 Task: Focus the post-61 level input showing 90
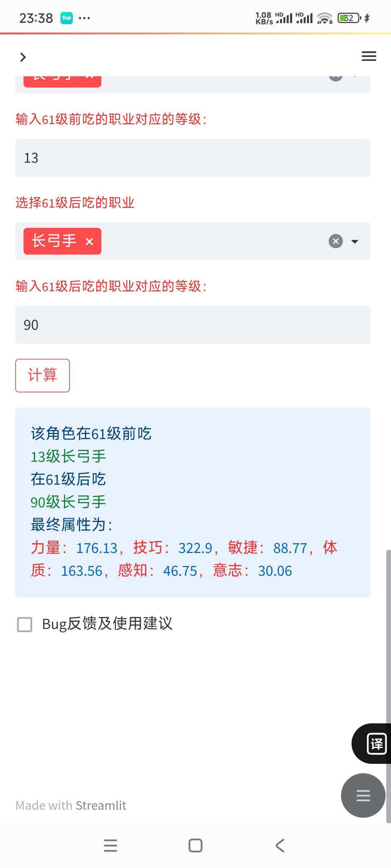coord(193,325)
